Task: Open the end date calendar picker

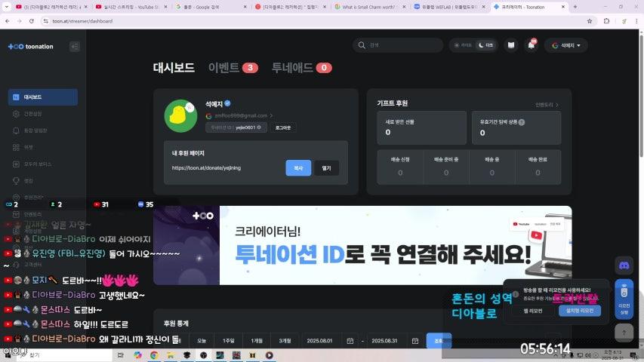Action: [x=415, y=341]
